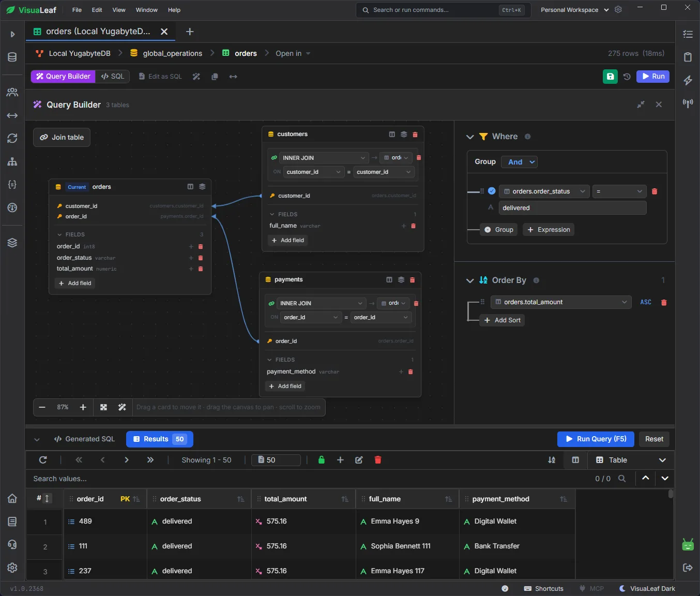Delete the customers table card
Viewport: 700px width, 596px height.
coord(415,135)
